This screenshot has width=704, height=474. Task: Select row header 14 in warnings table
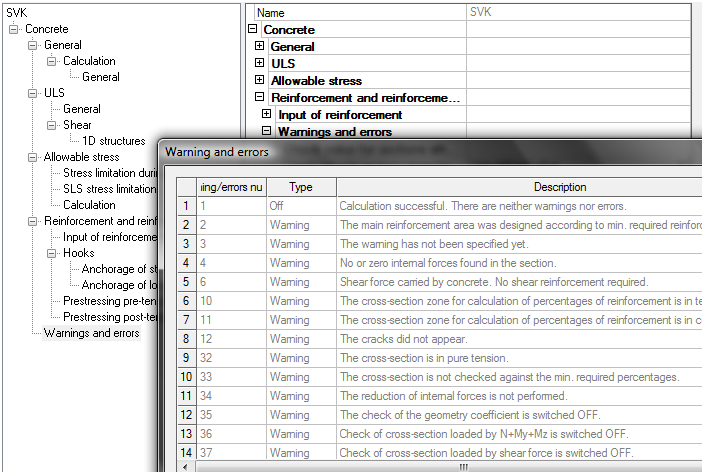(x=186, y=452)
